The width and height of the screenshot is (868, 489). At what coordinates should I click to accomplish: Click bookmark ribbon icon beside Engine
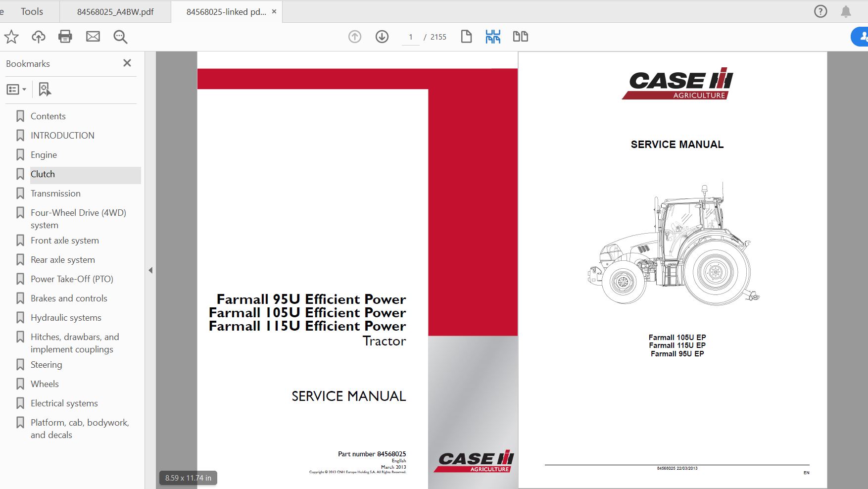coord(20,155)
